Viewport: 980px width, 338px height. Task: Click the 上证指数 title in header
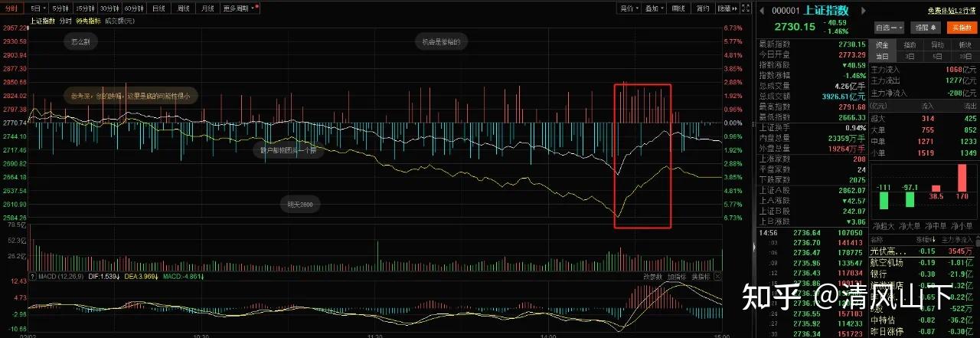coord(825,11)
